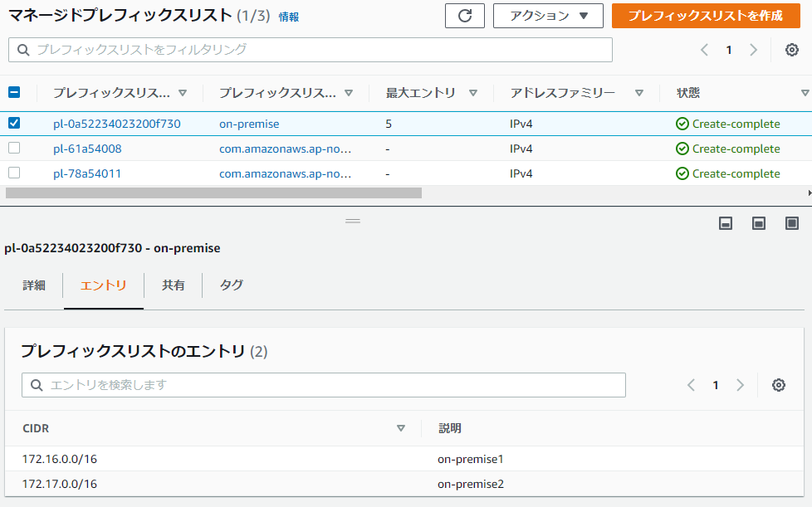Sort by 最大エントリ column arrow

point(472,93)
